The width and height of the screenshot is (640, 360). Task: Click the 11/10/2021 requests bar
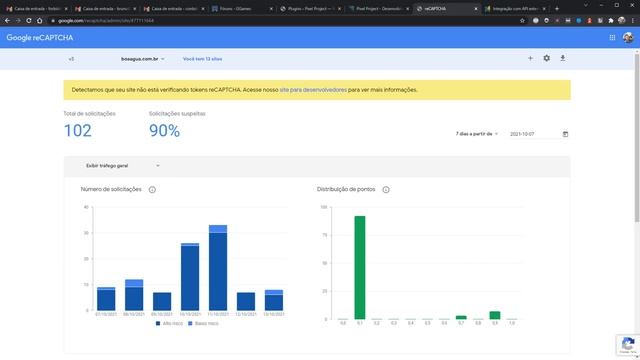[x=218, y=268]
